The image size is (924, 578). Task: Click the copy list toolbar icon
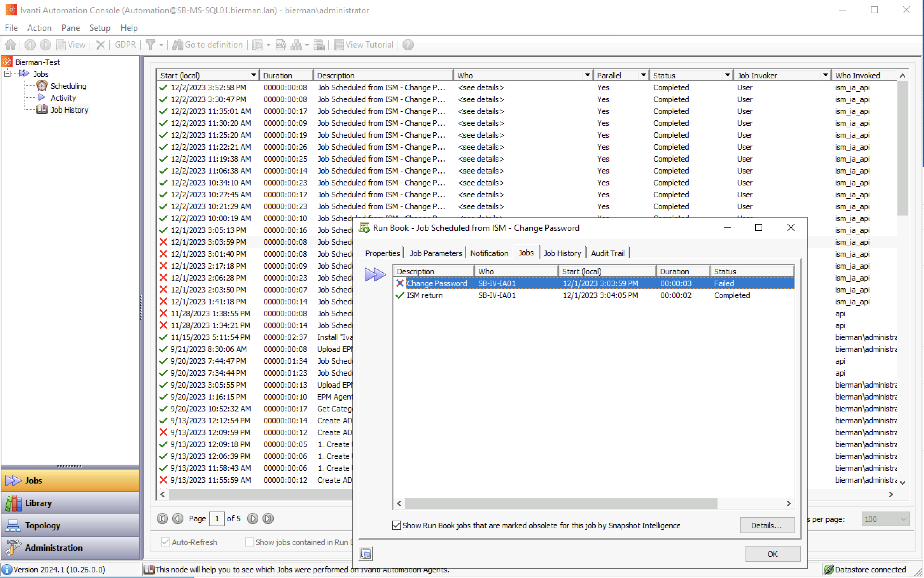coord(258,45)
